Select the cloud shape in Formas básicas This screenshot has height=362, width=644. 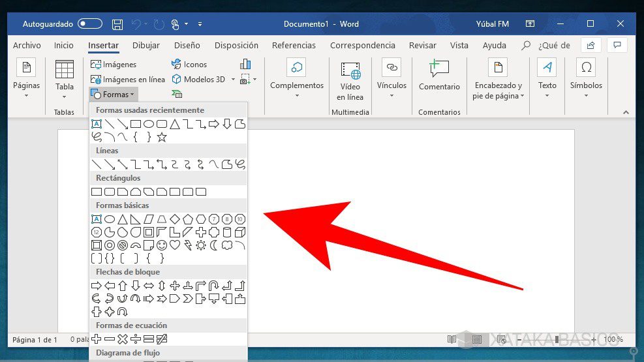[227, 245]
